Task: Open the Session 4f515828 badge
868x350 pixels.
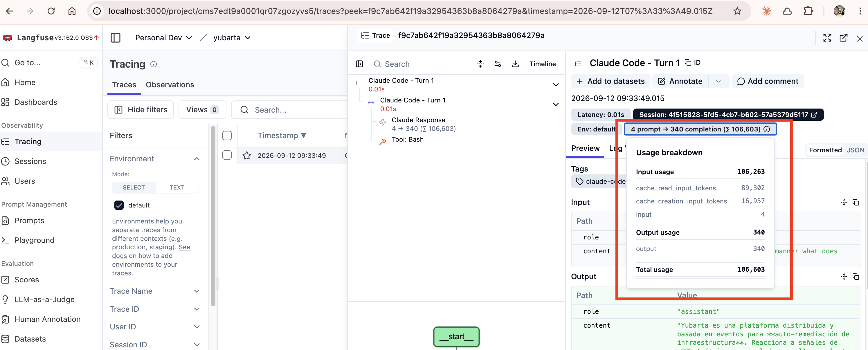Action: coord(728,115)
